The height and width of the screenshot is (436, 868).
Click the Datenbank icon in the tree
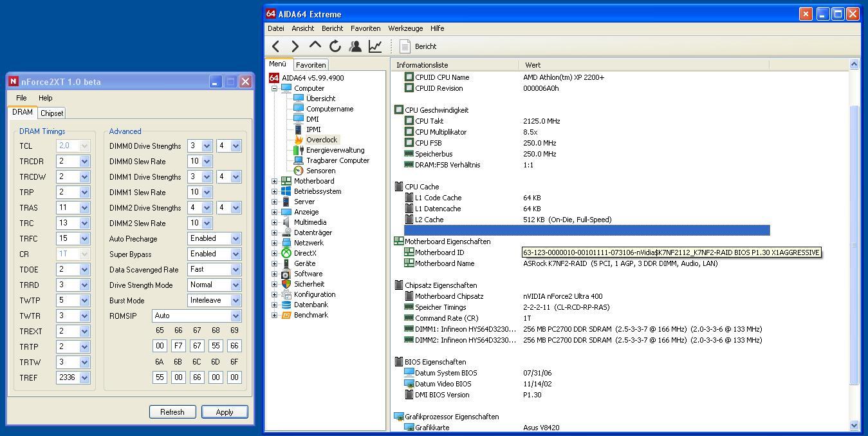pyautogui.click(x=286, y=305)
